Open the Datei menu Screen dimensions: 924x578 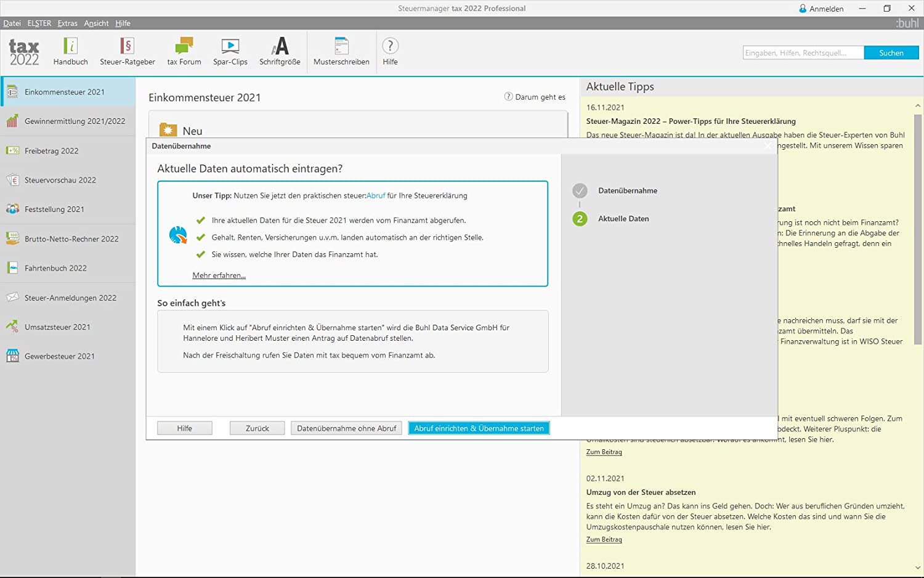coord(12,23)
